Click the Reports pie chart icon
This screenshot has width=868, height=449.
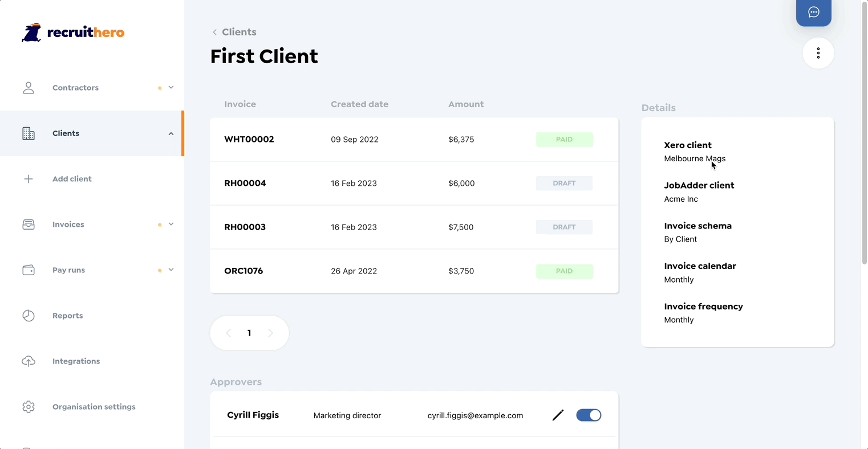click(x=29, y=316)
